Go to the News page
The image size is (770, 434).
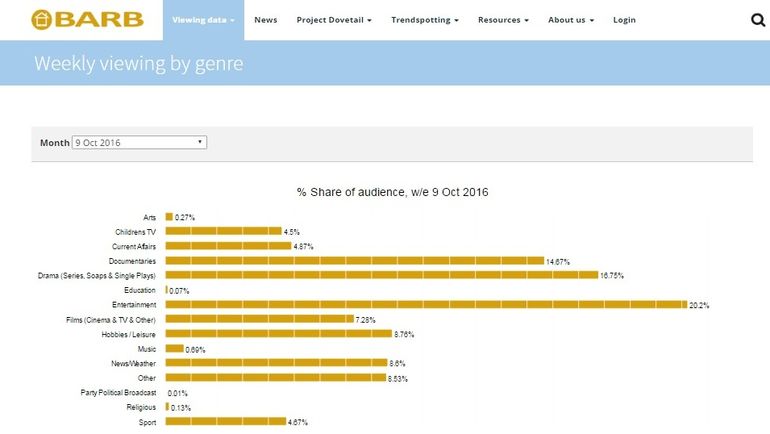click(265, 20)
